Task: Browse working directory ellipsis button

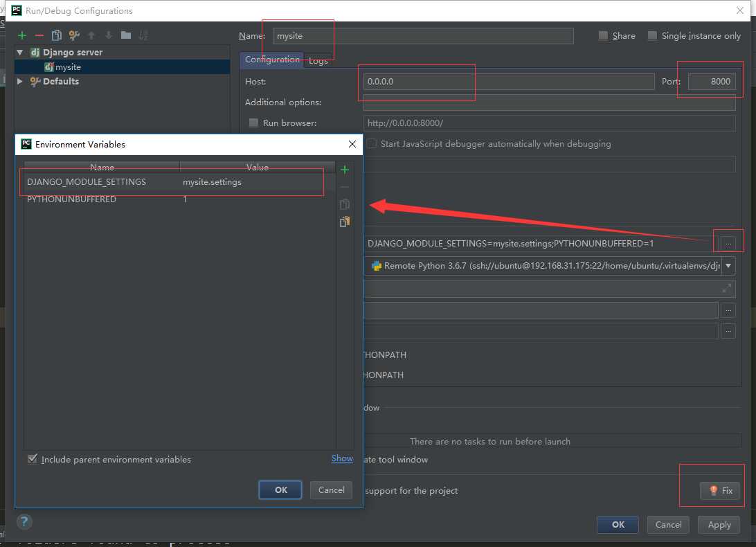Action: [728, 310]
